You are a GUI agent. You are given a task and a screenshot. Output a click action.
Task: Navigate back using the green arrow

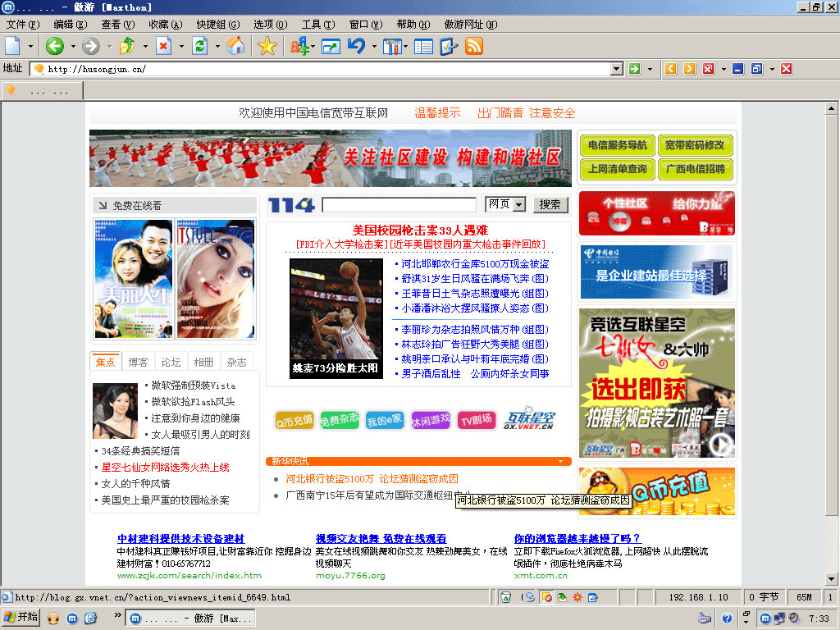(x=55, y=47)
